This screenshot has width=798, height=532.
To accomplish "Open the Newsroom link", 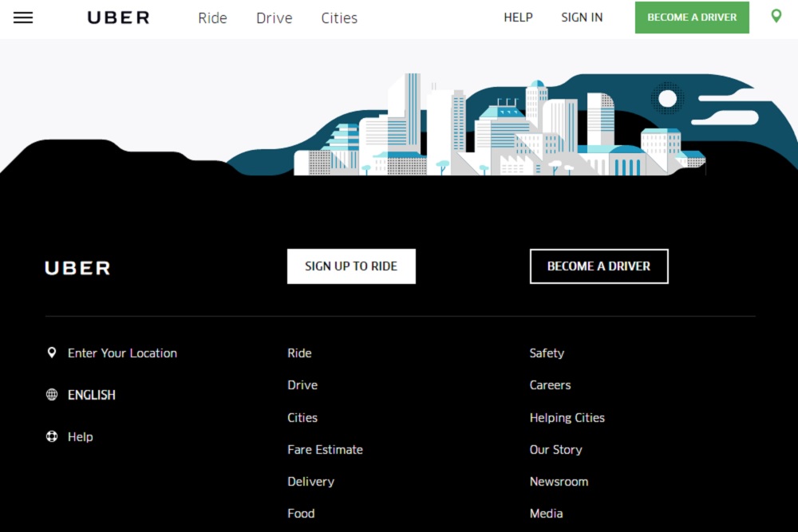I will pos(559,481).
